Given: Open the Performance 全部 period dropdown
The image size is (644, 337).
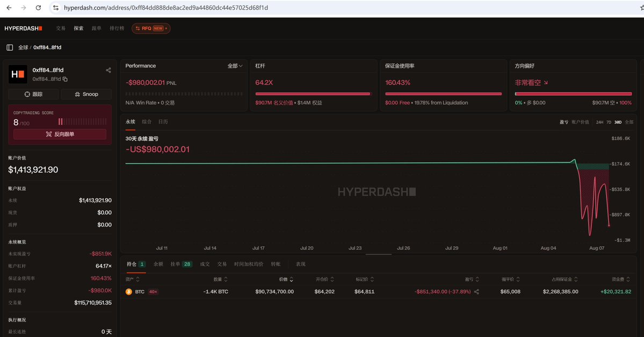Looking at the screenshot, I should click(x=235, y=66).
